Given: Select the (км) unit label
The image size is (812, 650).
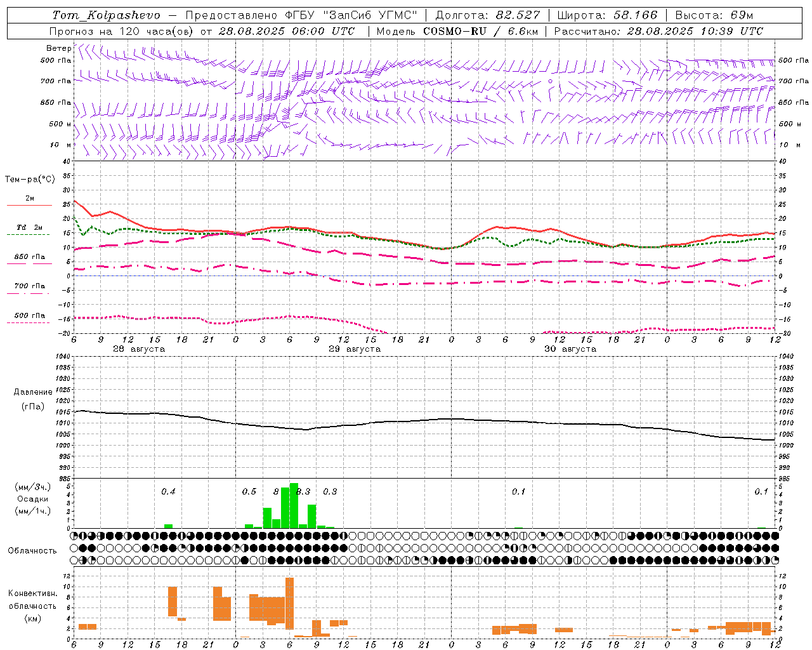Looking at the screenshot, I should tap(33, 618).
